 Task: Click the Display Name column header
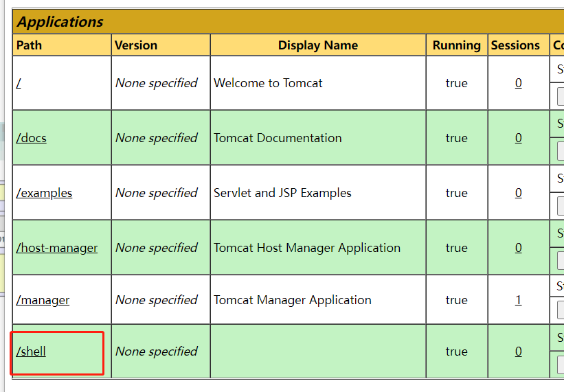(318, 45)
